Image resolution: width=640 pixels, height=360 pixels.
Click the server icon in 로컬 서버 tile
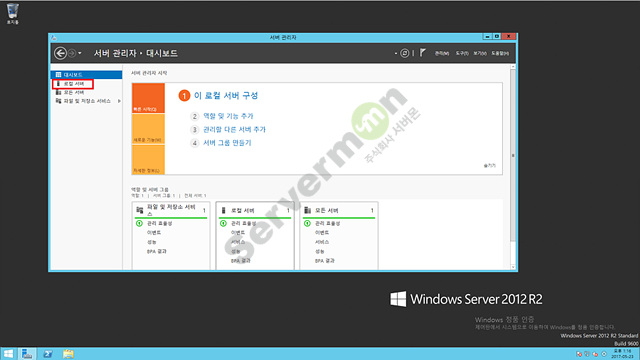tap(223, 210)
